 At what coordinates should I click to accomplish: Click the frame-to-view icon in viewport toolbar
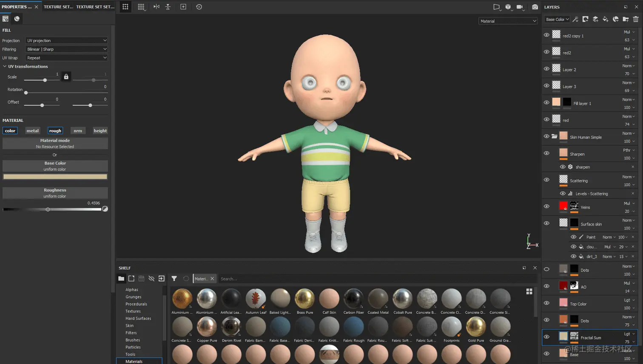pyautogui.click(x=183, y=7)
